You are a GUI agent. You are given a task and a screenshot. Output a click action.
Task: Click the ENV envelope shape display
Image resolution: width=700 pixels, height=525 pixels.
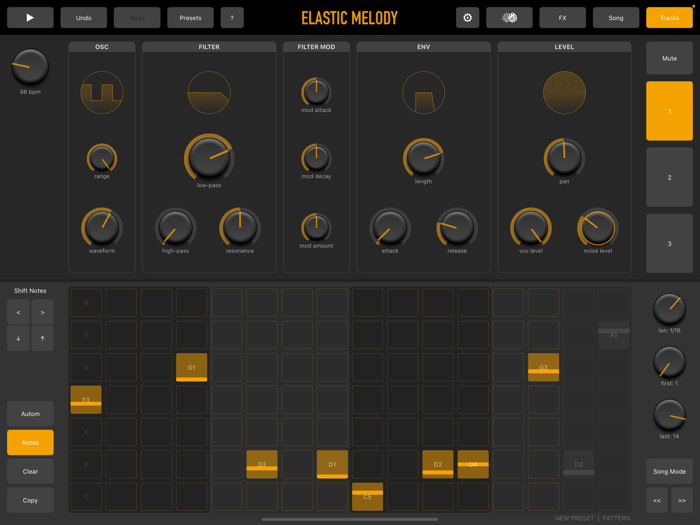click(423, 92)
